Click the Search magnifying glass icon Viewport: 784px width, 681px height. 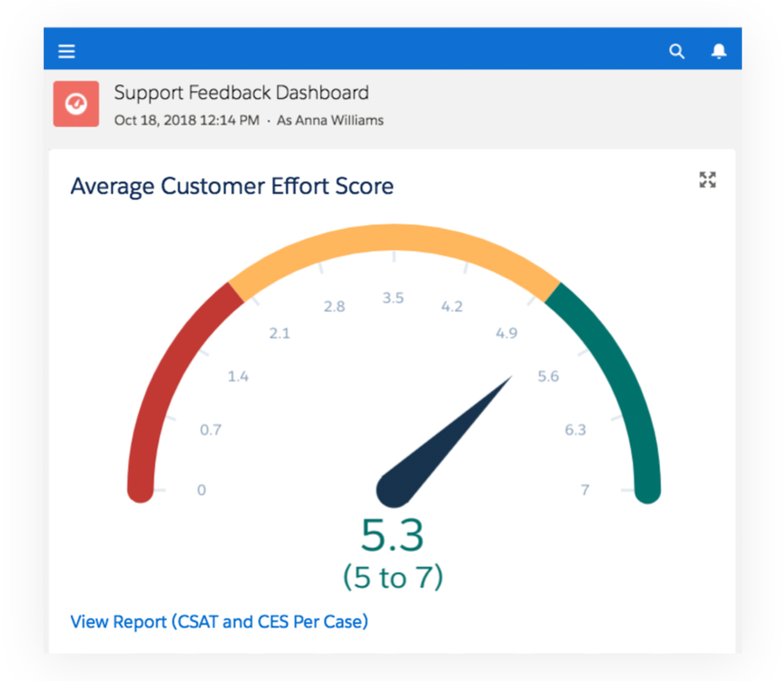pyautogui.click(x=677, y=51)
